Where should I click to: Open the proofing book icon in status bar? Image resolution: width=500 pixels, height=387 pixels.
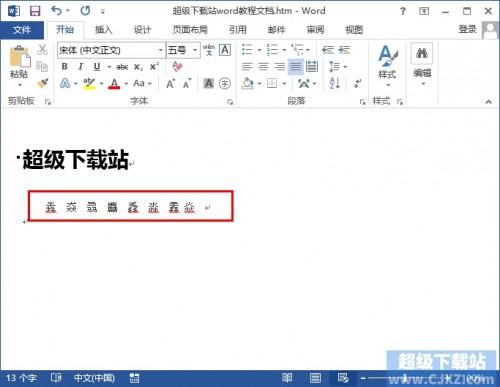(x=56, y=378)
